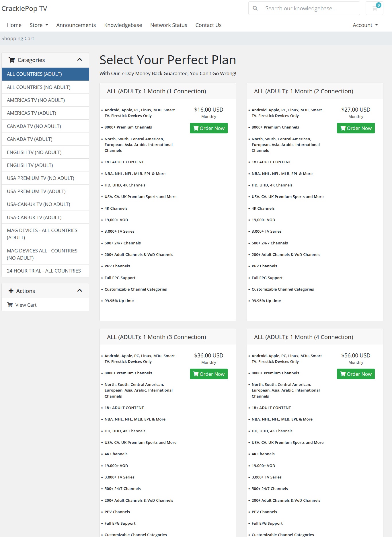
Task: Go to the Home page
Action: [x=14, y=25]
